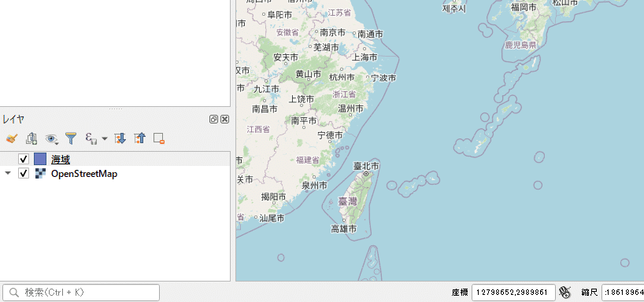Click the Filter Legend by Expression icon
This screenshot has width=644, height=302.
coord(91,138)
